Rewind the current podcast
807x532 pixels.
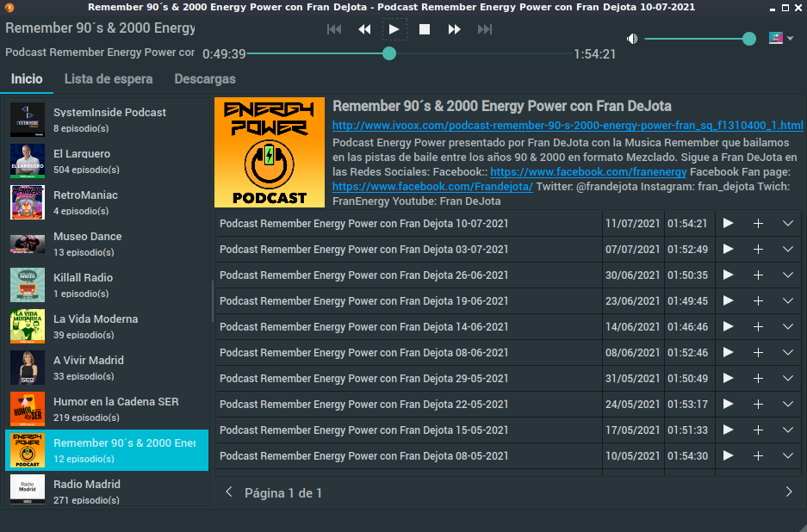click(x=364, y=29)
